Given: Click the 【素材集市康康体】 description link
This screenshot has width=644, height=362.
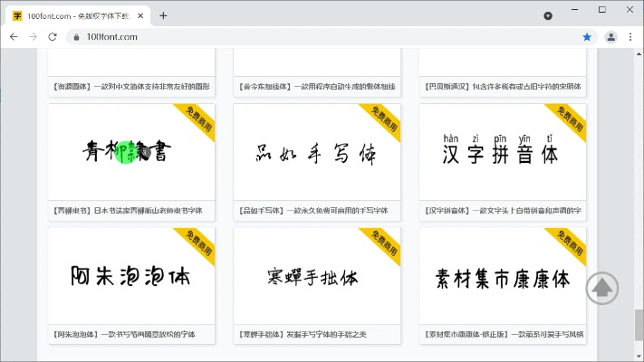Looking at the screenshot, I should (x=504, y=335).
